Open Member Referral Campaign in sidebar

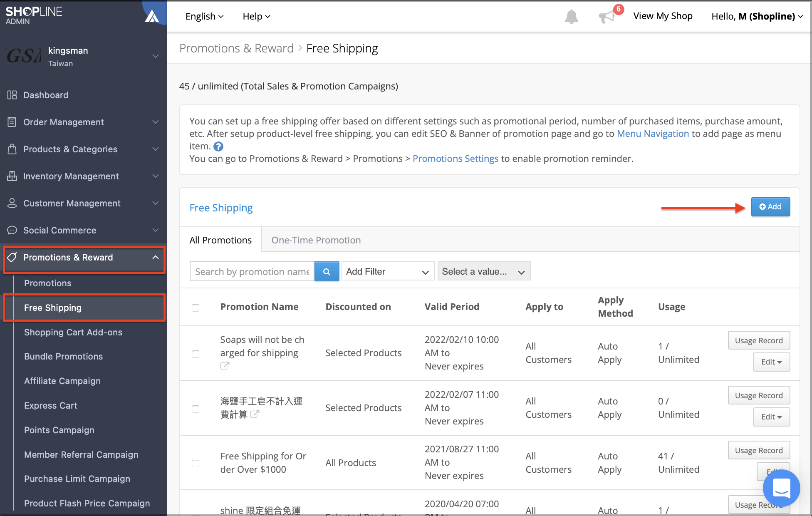pos(81,454)
